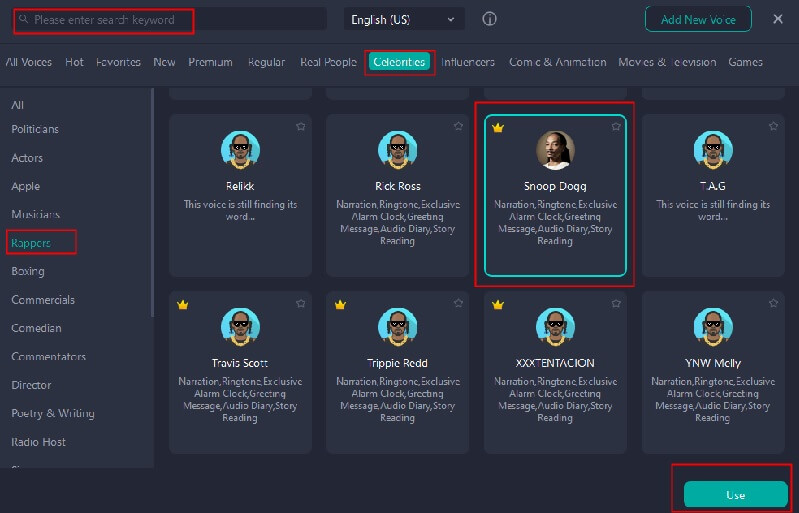Select the Trippie Redd voice avatar

pos(397,327)
